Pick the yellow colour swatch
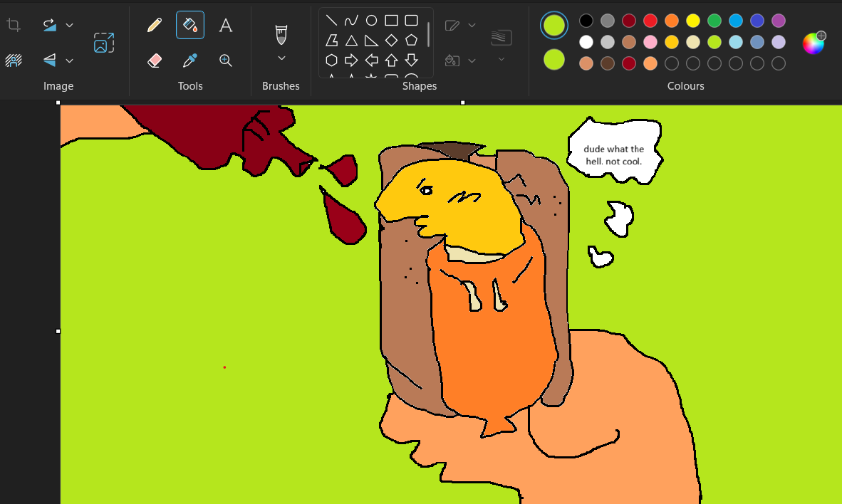Viewport: 842px width, 504px height. pyautogui.click(x=693, y=21)
